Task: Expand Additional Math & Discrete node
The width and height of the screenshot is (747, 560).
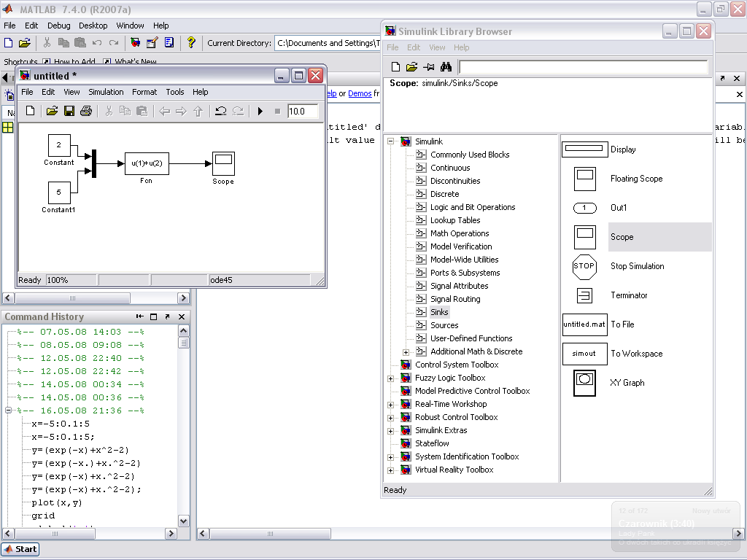Action: pyautogui.click(x=406, y=352)
